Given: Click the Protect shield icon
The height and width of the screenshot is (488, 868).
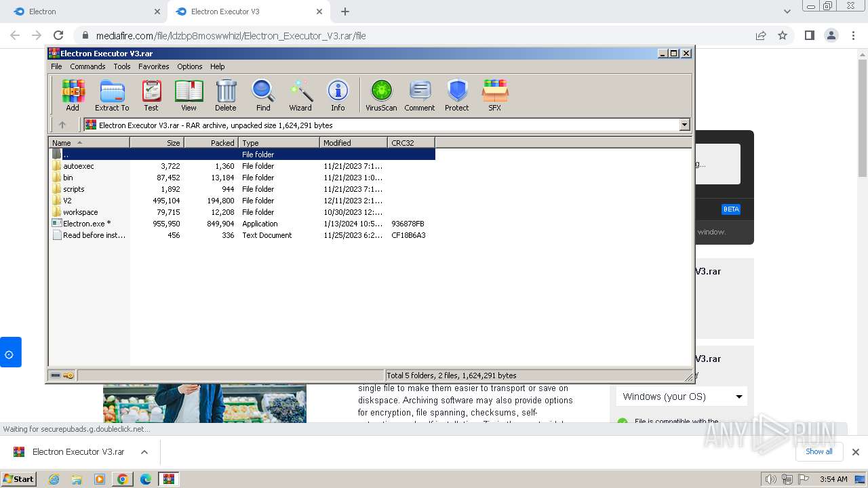Looking at the screenshot, I should tap(457, 95).
